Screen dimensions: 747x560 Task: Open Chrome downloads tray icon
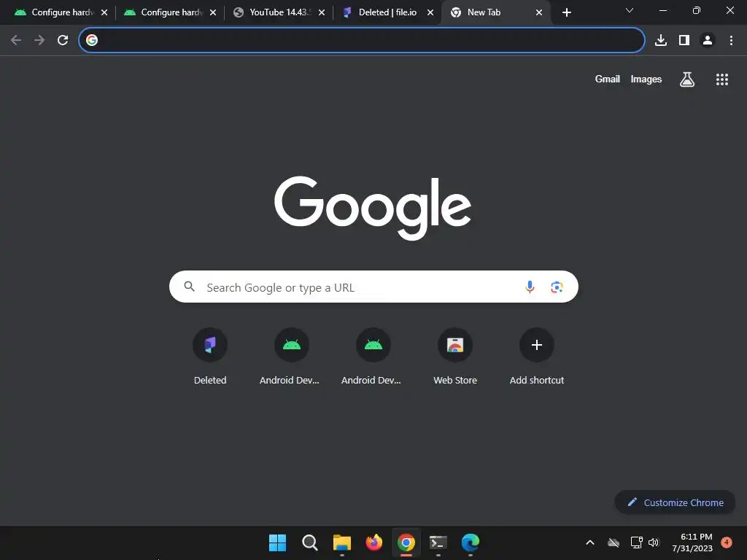pyautogui.click(x=660, y=40)
